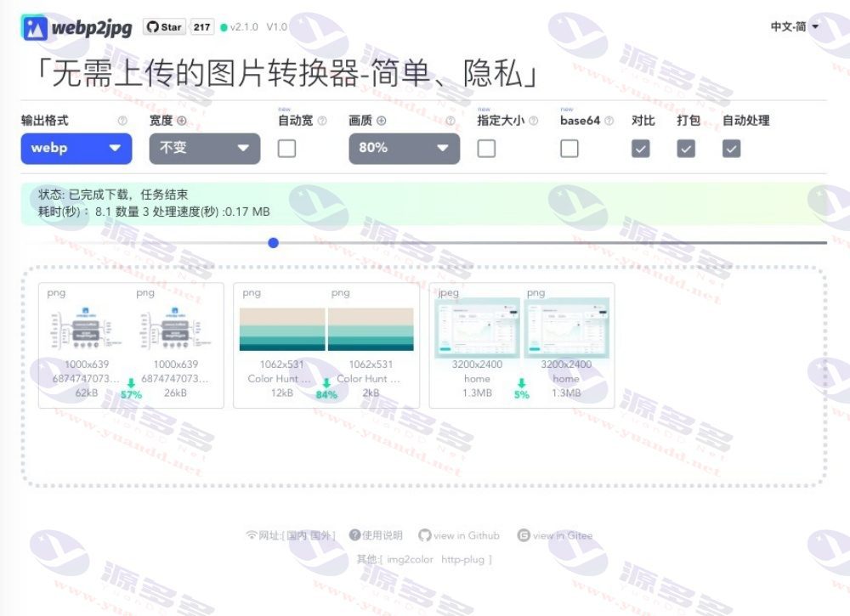
Task: Click the question icon beside 使用说明
Action: click(x=355, y=535)
